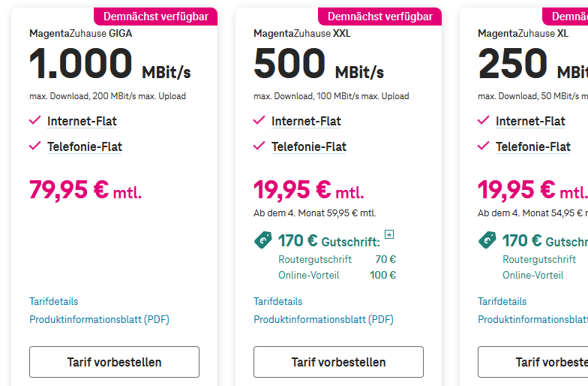Viewport: 588px width, 386px height.
Task: Click the footnote asterisk icon beside 170 € Gutschrift
Action: 389,235
